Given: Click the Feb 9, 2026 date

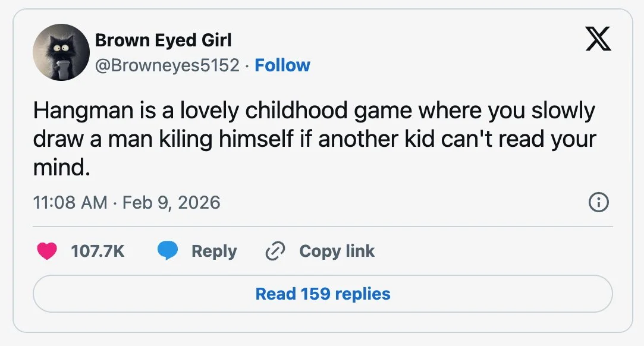Looking at the screenshot, I should 171,203.
